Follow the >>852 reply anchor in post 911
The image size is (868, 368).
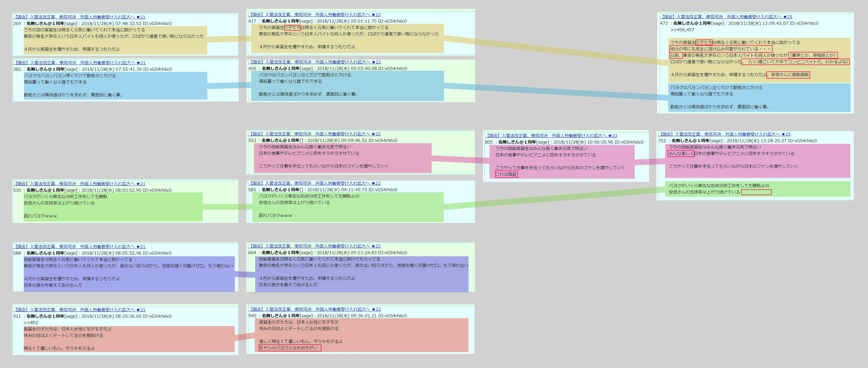pos(31,323)
